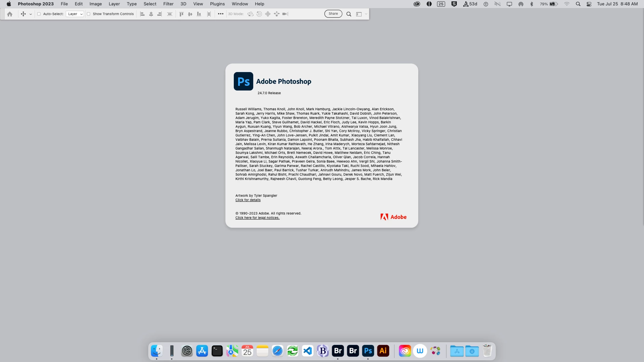
Task: Open the three-dots align options
Action: pyautogui.click(x=220, y=14)
